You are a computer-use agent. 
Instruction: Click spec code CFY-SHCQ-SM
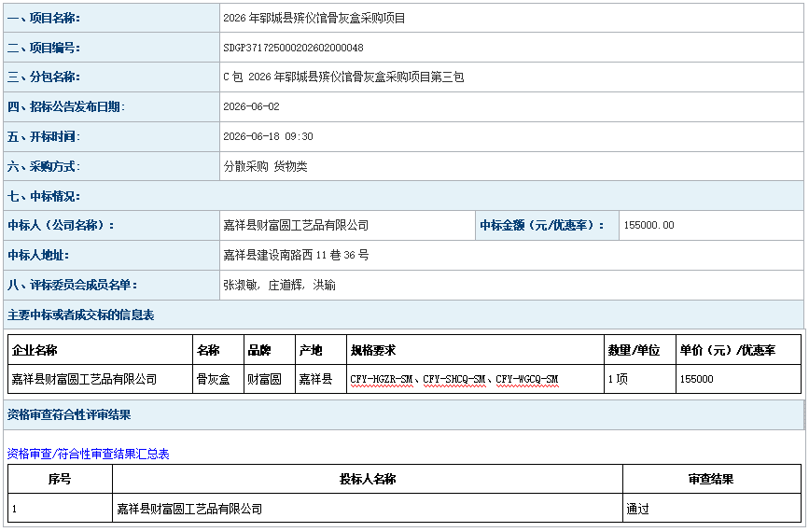click(454, 379)
